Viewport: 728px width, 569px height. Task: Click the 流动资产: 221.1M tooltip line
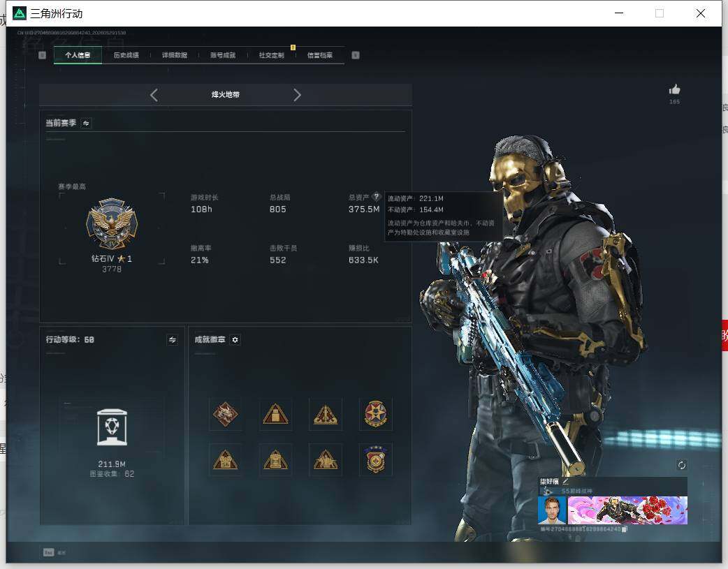point(416,198)
